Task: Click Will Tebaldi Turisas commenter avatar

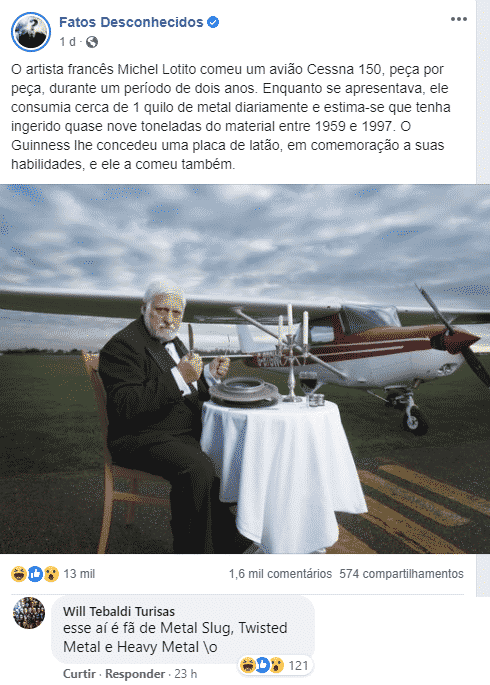Action: 29,612
